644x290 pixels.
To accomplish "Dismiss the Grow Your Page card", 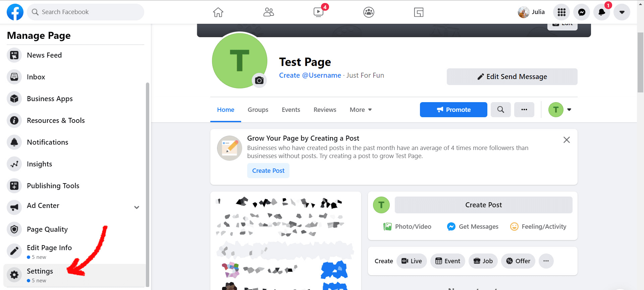I will point(567,140).
